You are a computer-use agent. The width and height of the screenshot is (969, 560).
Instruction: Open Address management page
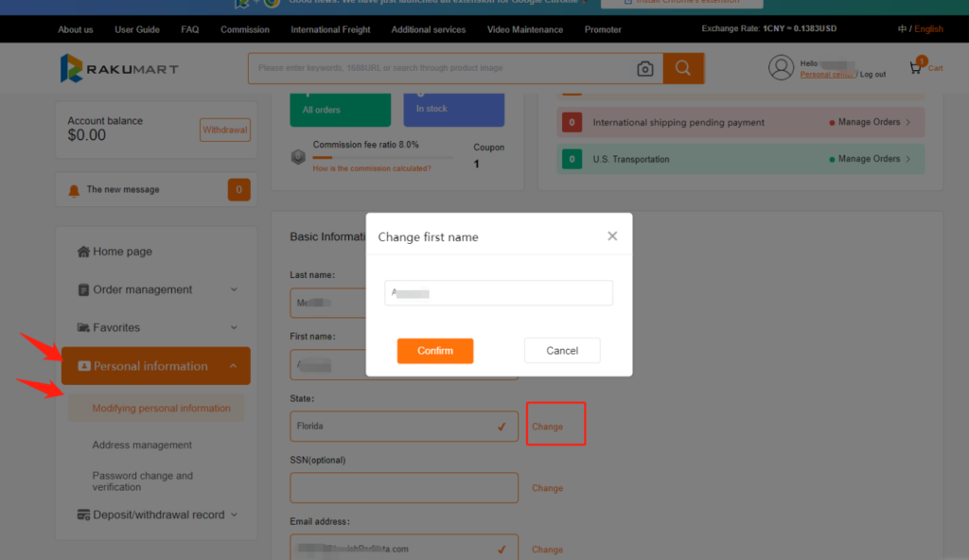coord(142,445)
